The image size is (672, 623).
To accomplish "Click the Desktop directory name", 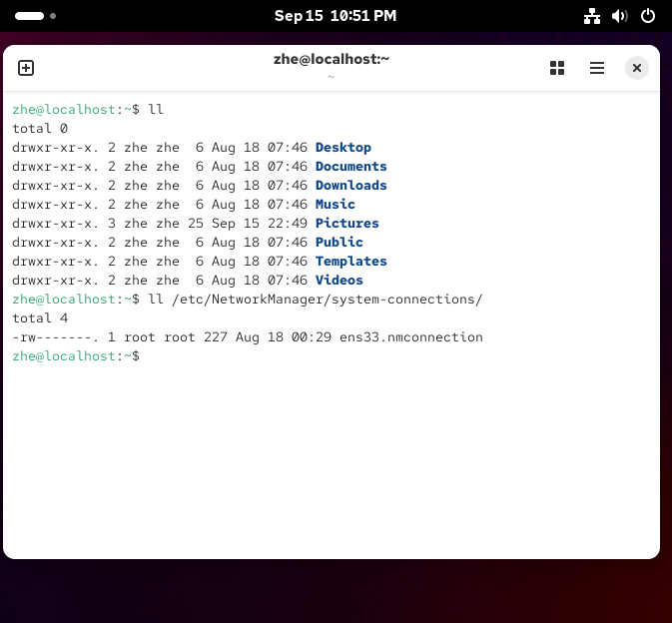I will pyautogui.click(x=343, y=148).
